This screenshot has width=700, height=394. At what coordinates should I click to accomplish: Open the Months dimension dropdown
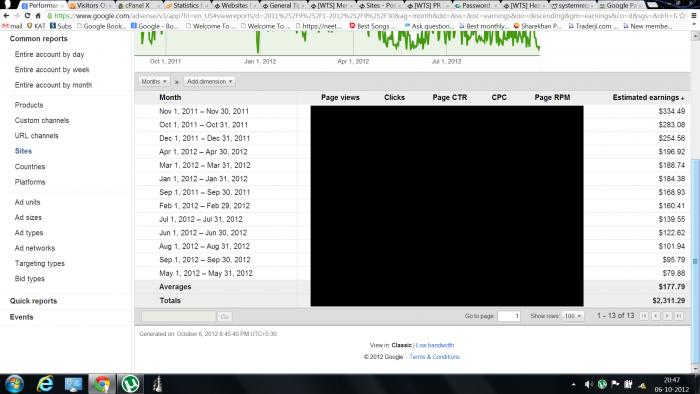click(154, 82)
